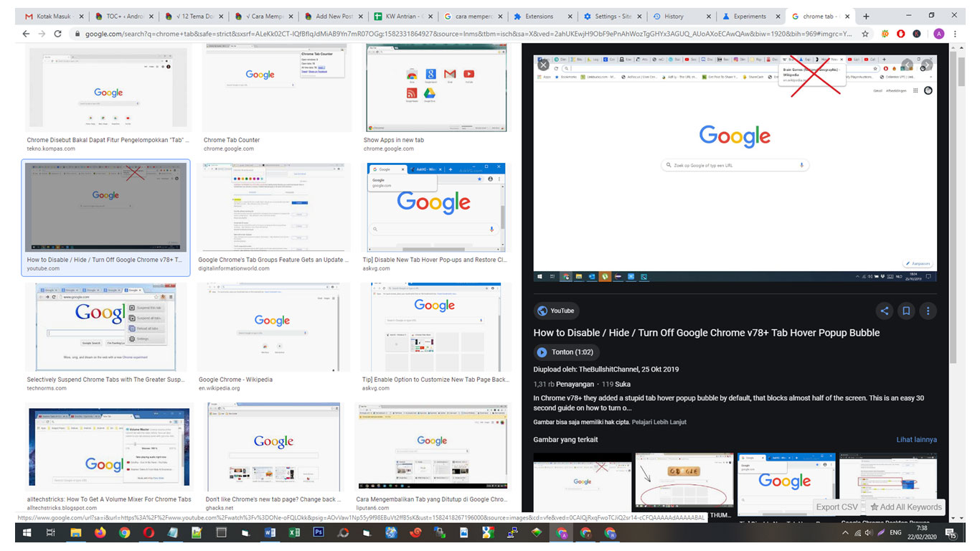This screenshot has height=551, width=980.
Task: Go back in browser history
Action: point(26,34)
